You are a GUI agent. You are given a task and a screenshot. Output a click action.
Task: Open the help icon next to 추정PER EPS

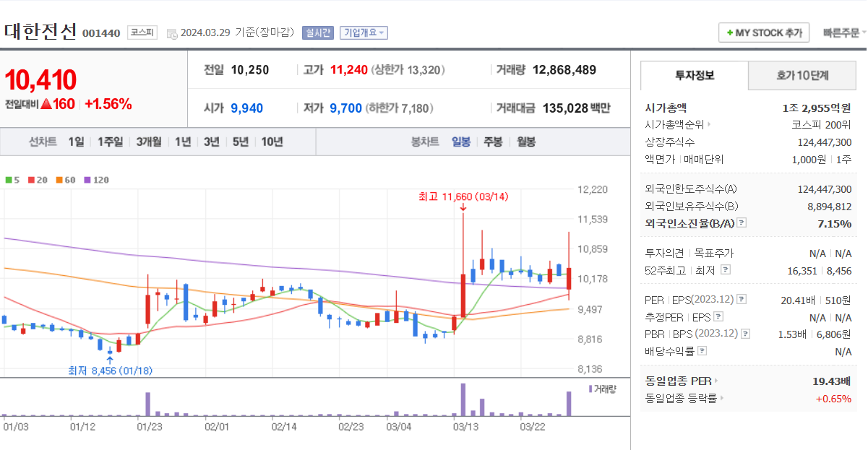tap(717, 316)
